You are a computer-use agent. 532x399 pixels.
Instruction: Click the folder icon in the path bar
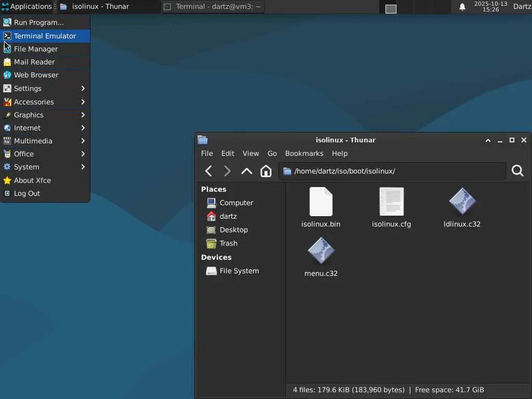[287, 171]
